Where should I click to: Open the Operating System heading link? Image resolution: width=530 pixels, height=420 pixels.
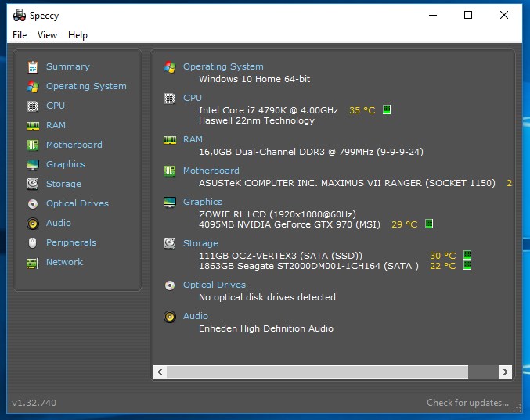[x=223, y=66]
